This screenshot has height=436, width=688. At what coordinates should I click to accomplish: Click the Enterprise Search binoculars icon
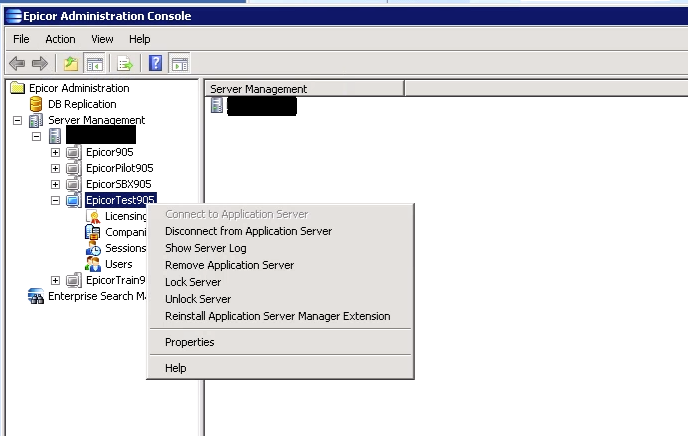[x=36, y=296]
